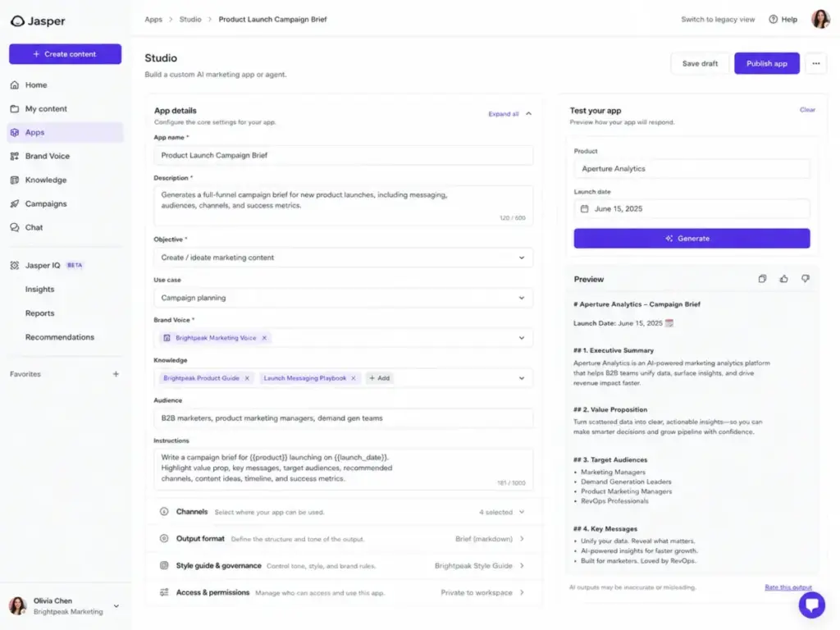Click the Brand Voice icon
The width and height of the screenshot is (840, 630).
click(15, 156)
